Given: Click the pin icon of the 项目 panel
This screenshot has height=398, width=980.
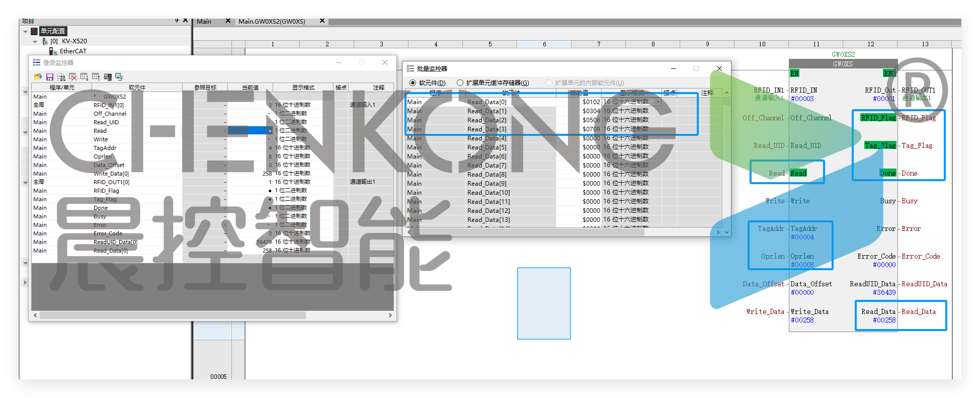Looking at the screenshot, I should coord(177,21).
